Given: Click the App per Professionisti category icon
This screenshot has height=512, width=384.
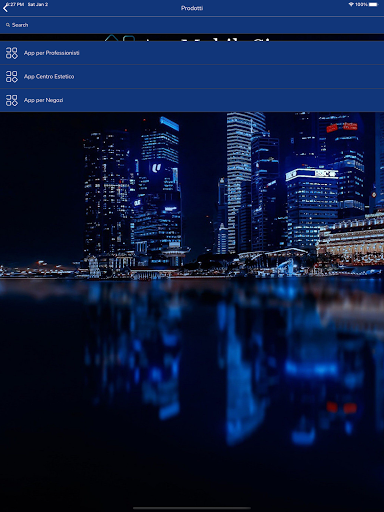Looking at the screenshot, I should [12, 53].
